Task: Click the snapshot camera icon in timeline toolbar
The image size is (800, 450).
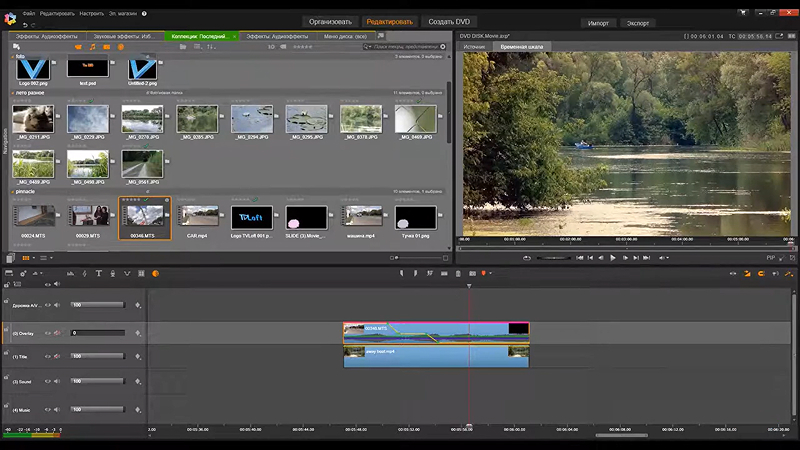Action: click(x=472, y=273)
